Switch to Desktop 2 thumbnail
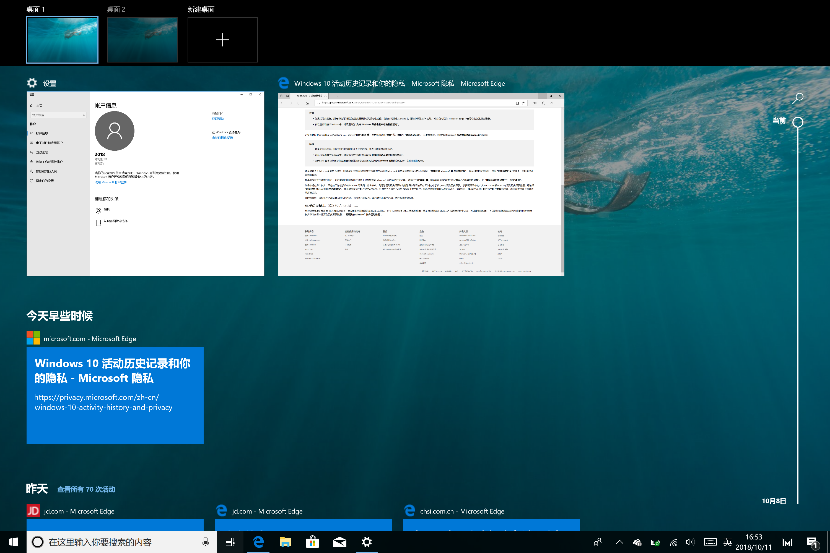 point(142,40)
